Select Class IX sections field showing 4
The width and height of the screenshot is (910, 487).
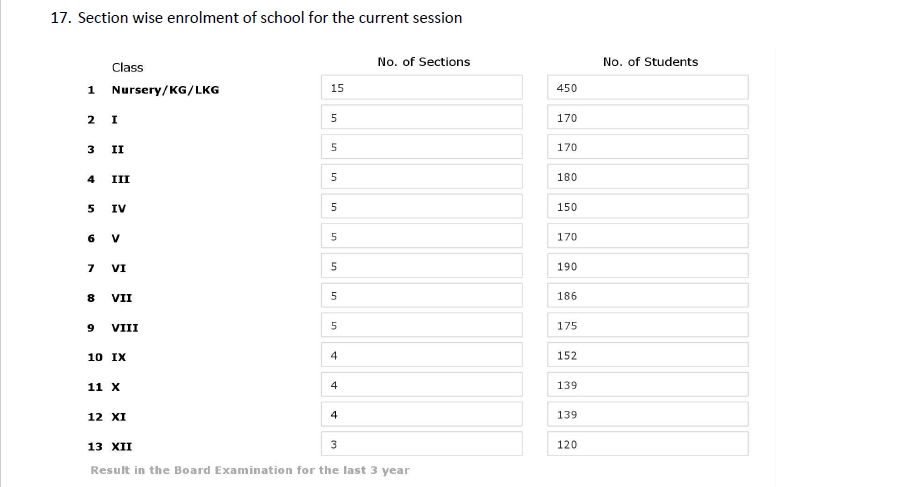(422, 355)
